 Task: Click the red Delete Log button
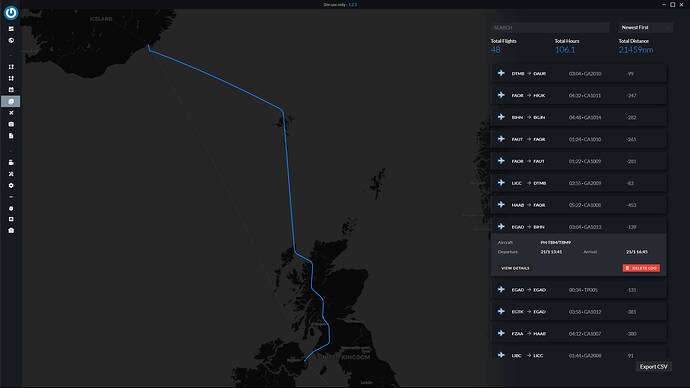[641, 268]
